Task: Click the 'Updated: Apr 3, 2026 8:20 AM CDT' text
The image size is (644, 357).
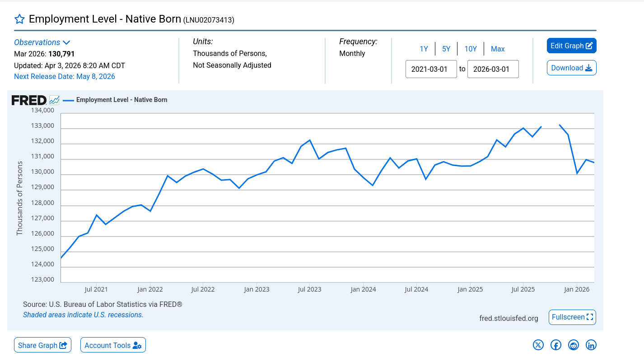Action: pos(70,65)
